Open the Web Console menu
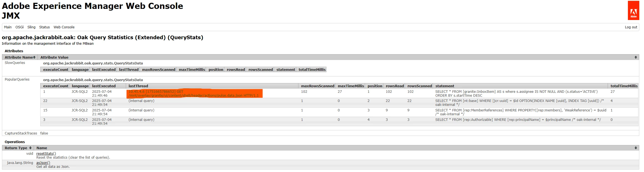The image size is (644, 172). point(64,27)
